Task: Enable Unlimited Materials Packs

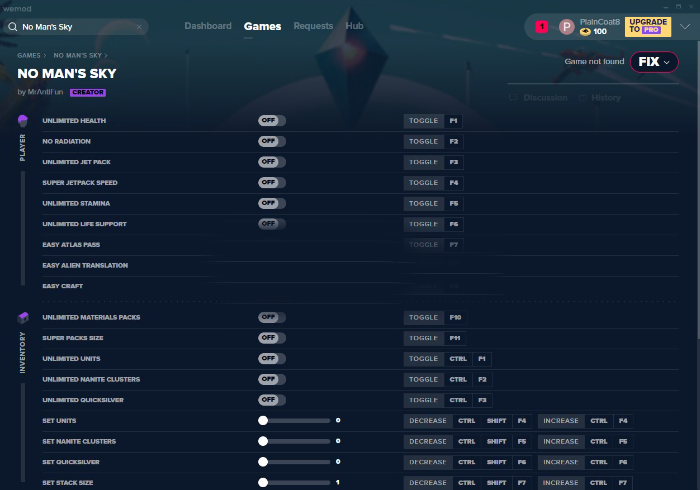Action: point(272,317)
